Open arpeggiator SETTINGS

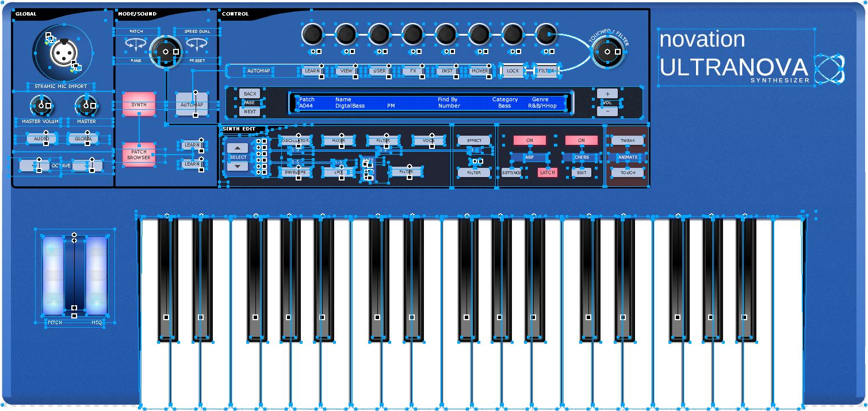(511, 172)
